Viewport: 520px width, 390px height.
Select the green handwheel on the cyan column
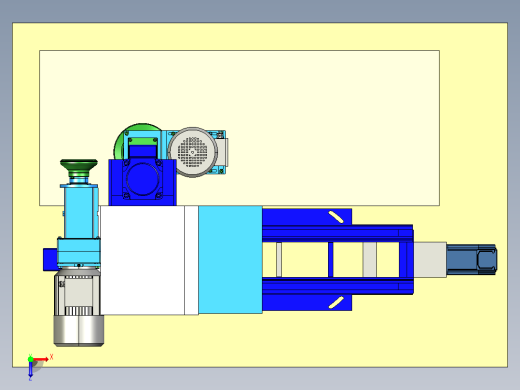pos(79,168)
